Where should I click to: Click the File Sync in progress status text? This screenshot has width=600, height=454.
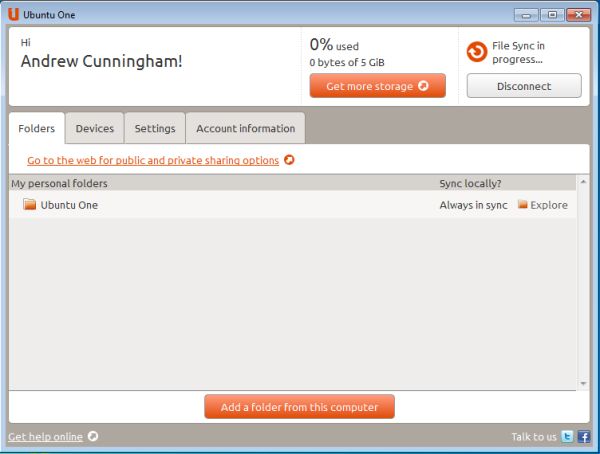coord(518,52)
